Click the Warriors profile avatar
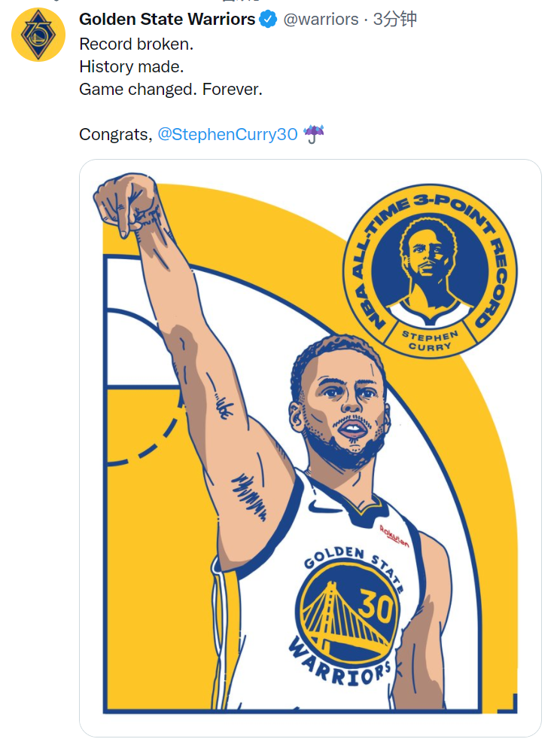Screen dimensions: 560x739 38,34
